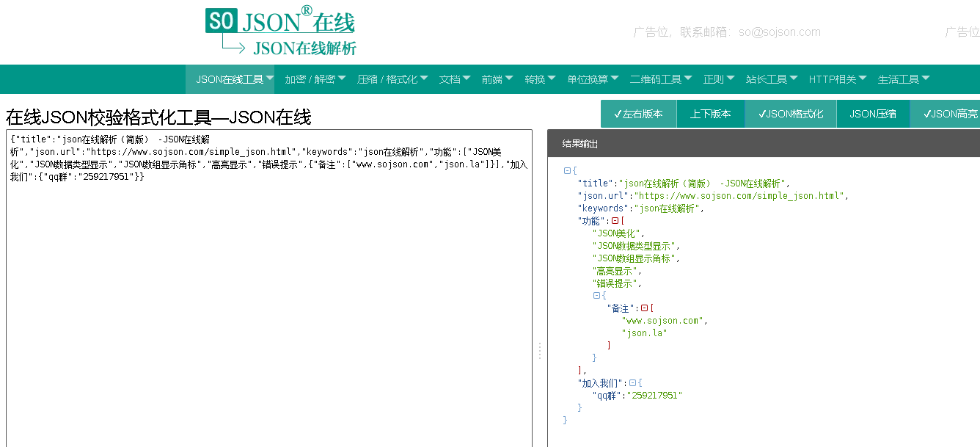
Task: Expand the 正则 dropdown
Action: pyautogui.click(x=719, y=79)
